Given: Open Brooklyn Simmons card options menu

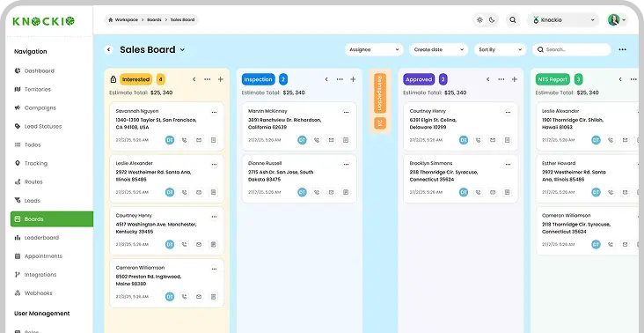Looking at the screenshot, I should tap(508, 164).
